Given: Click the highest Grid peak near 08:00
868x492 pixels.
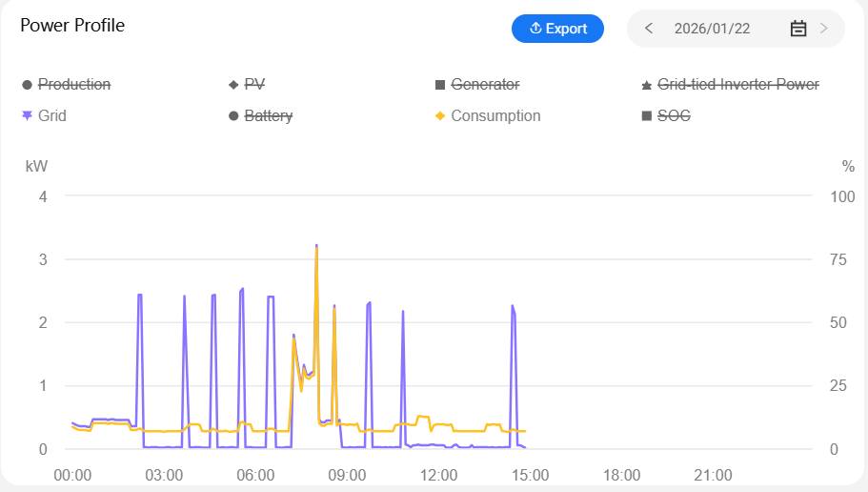Looking at the screenshot, I should click(x=316, y=245).
